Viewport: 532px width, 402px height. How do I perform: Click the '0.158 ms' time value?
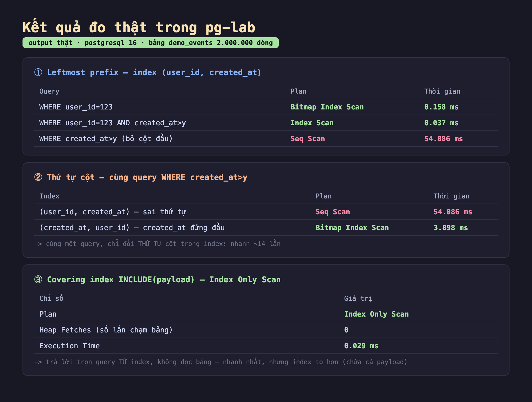pos(441,107)
